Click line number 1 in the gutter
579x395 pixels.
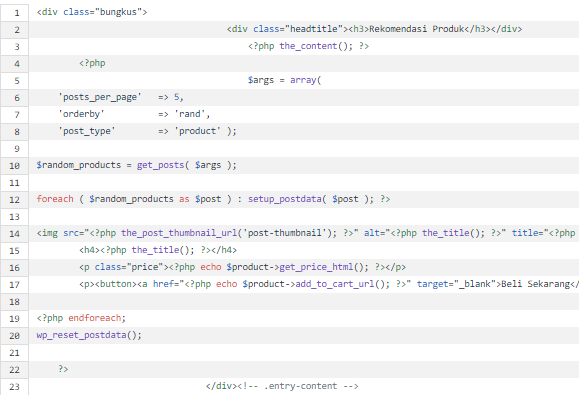tap(17, 13)
